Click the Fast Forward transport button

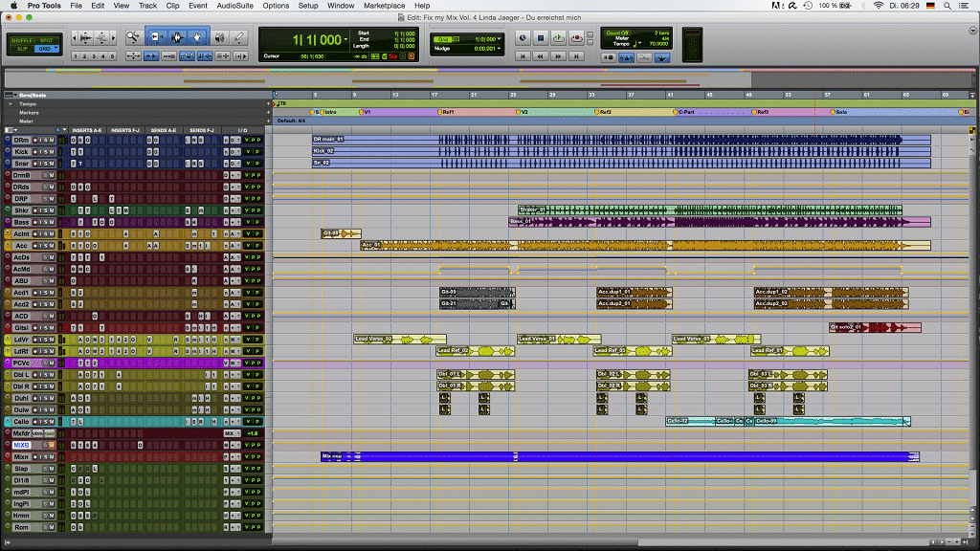(558, 56)
